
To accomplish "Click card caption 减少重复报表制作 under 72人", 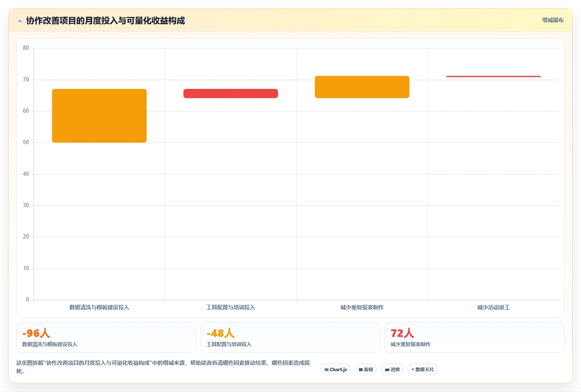I will (410, 344).
